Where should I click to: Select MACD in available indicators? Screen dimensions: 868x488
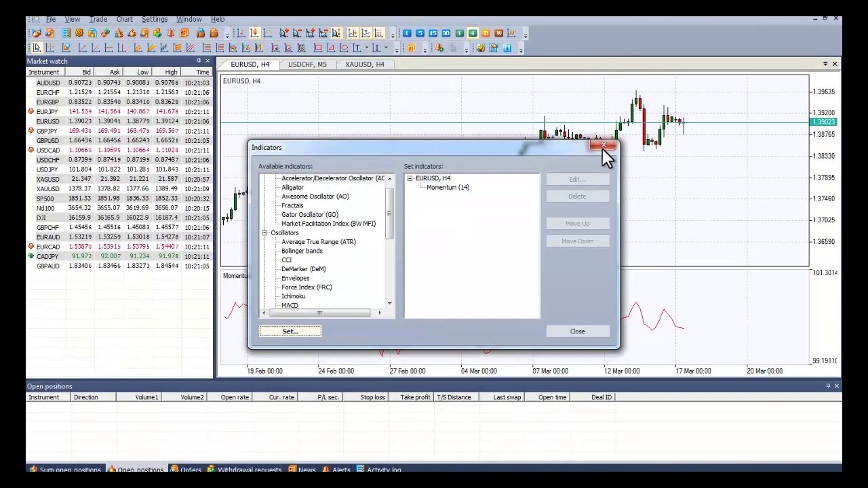pos(290,306)
